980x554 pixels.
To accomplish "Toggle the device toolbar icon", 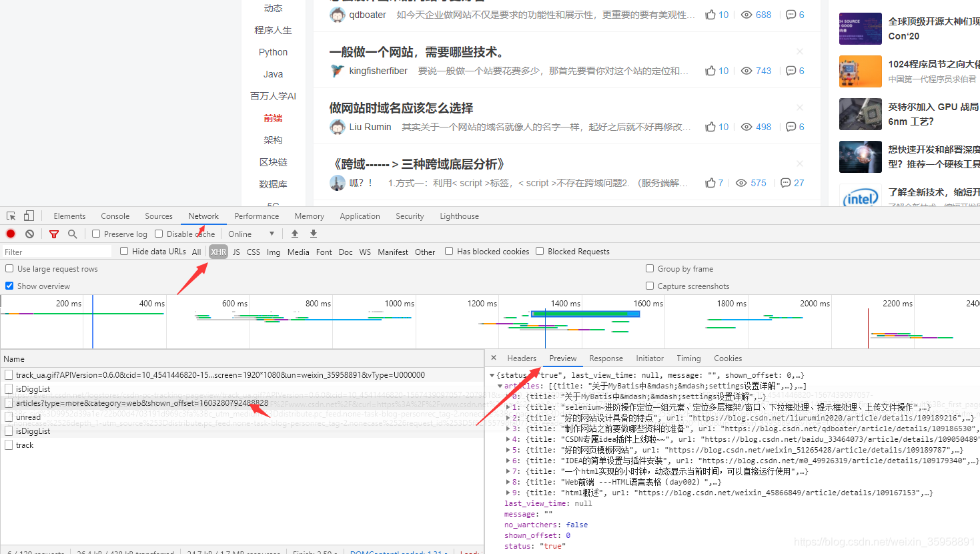I will tap(29, 216).
